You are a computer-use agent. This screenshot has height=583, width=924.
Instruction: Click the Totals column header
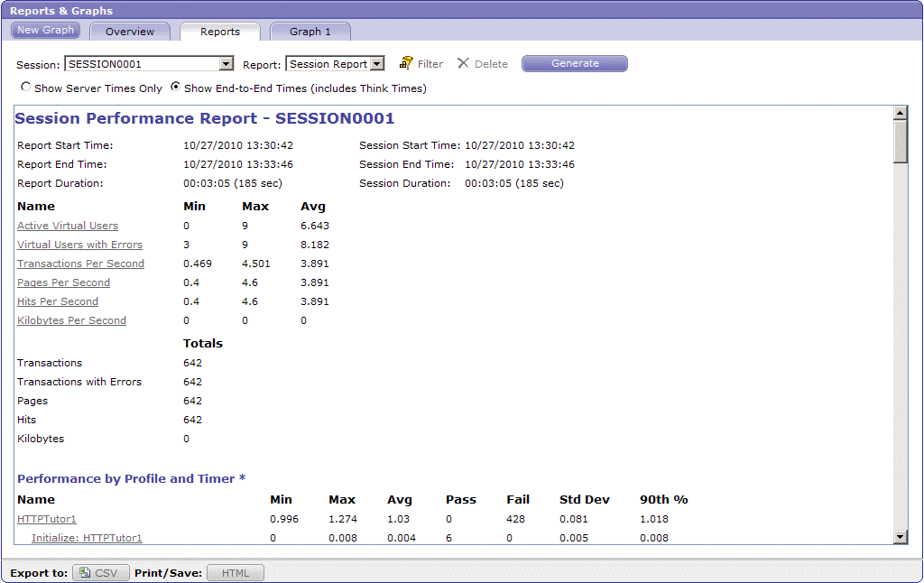coord(203,343)
